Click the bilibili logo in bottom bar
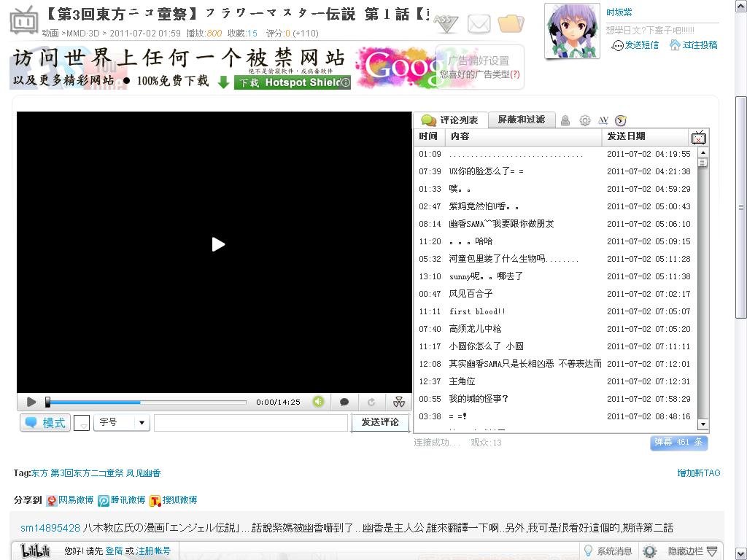 (x=36, y=551)
